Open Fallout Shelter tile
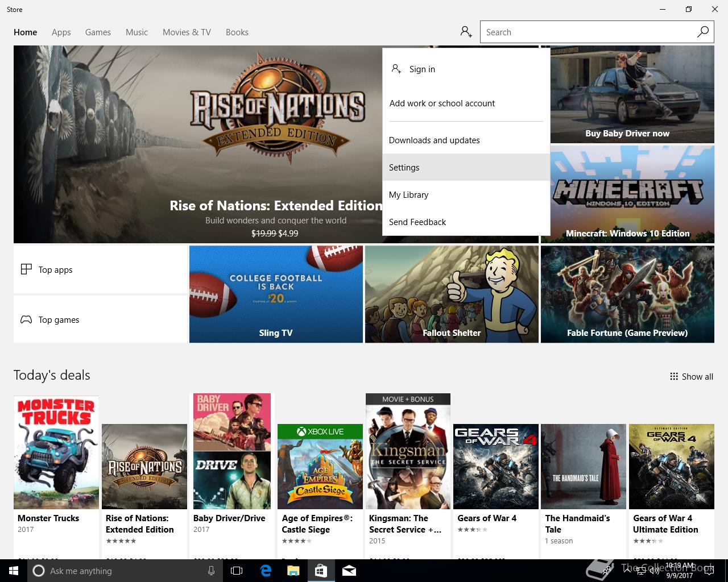Screen dimensions: 728x582 (452, 294)
